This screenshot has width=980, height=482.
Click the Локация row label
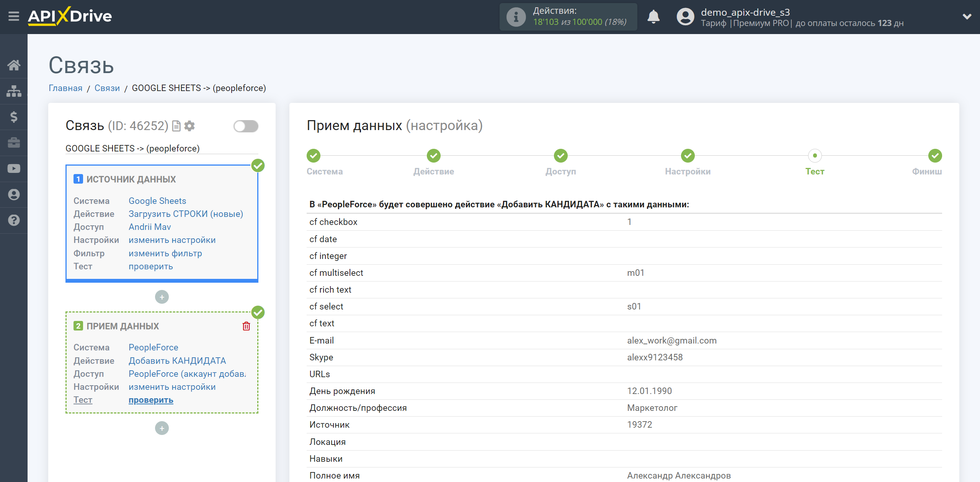click(x=328, y=442)
